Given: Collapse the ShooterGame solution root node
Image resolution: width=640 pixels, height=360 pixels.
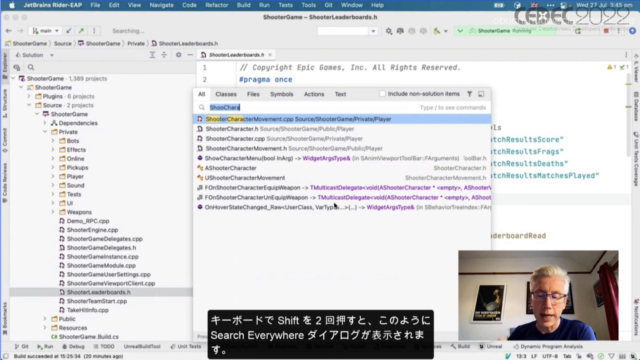Looking at the screenshot, I should tap(13, 78).
